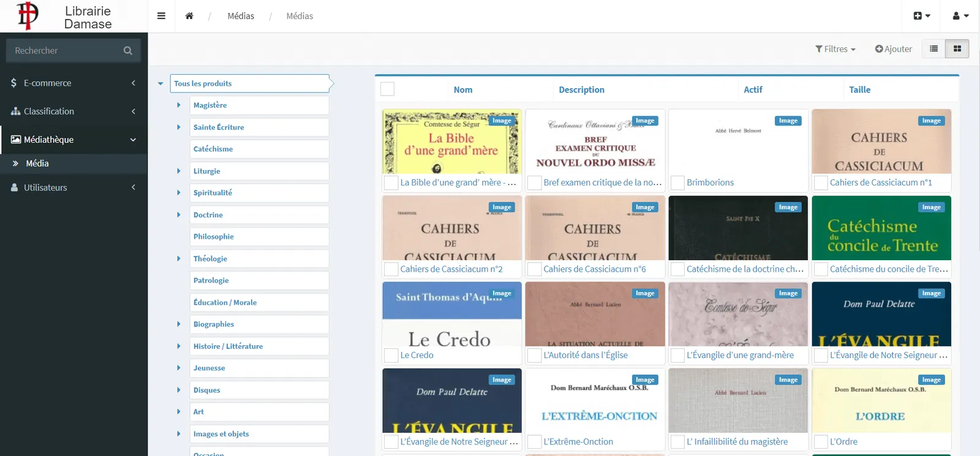This screenshot has height=456, width=980.
Task: Select the Catéchisme category
Action: (x=259, y=149)
